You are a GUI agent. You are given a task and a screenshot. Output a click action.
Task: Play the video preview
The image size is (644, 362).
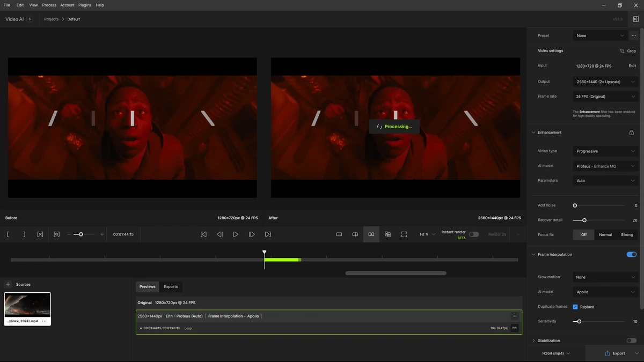(x=236, y=234)
